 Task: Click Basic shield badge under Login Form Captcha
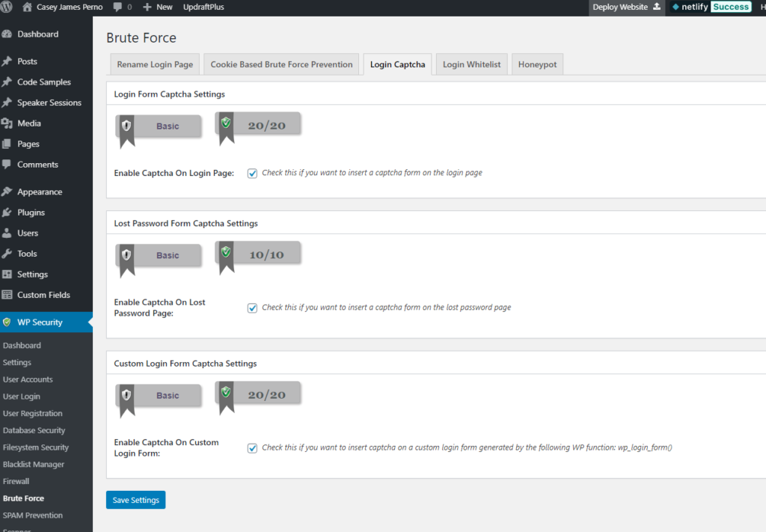click(159, 130)
